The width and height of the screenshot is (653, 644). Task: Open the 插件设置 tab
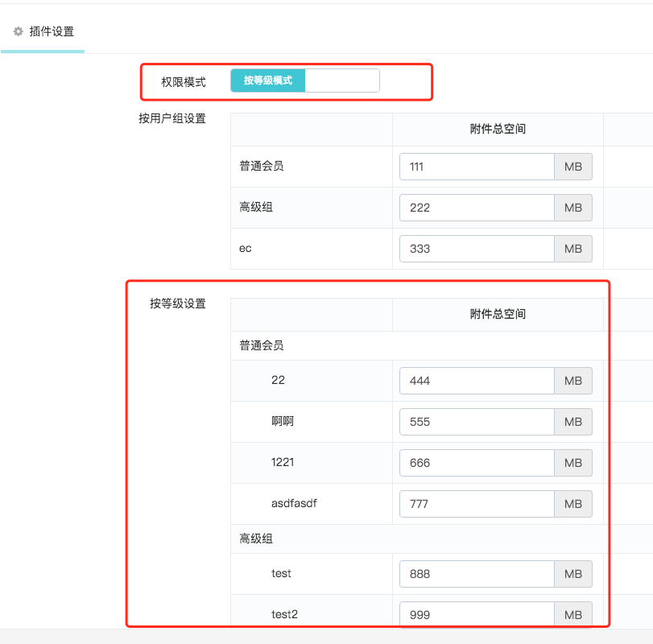[x=43, y=31]
